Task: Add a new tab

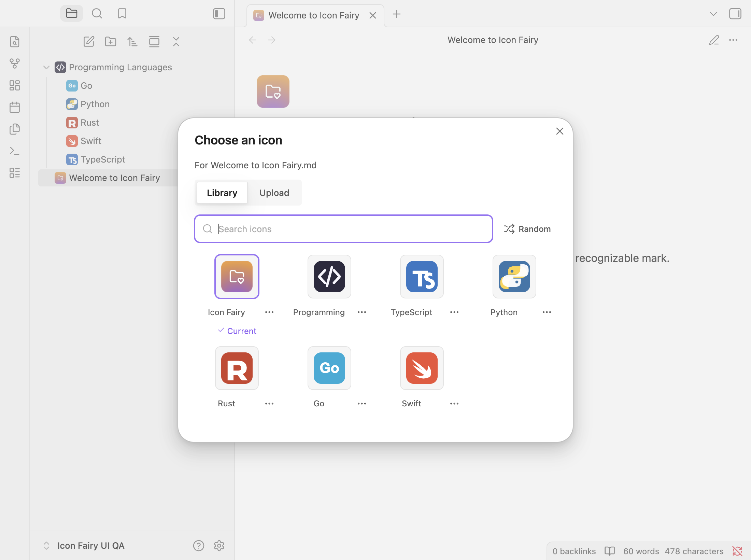Action: click(397, 14)
